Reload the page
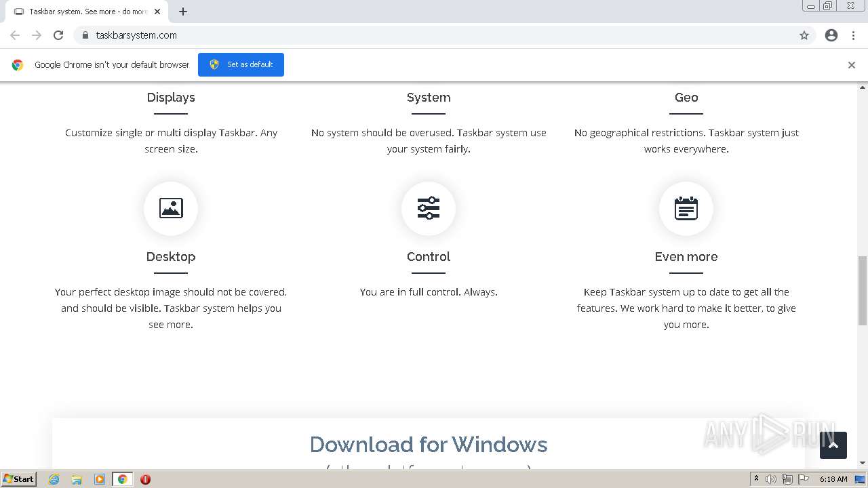Screen dimensions: 868x488 point(58,35)
